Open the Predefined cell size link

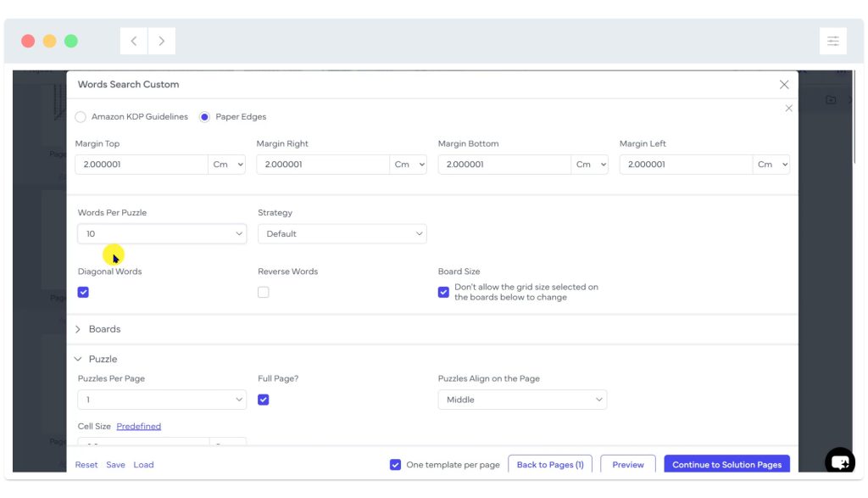tap(139, 426)
